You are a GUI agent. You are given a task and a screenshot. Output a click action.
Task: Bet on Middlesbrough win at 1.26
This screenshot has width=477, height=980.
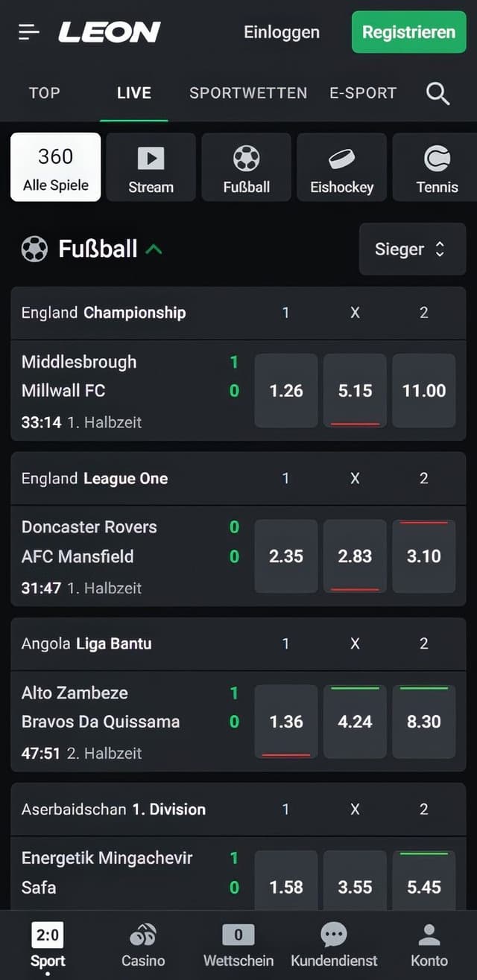point(286,390)
